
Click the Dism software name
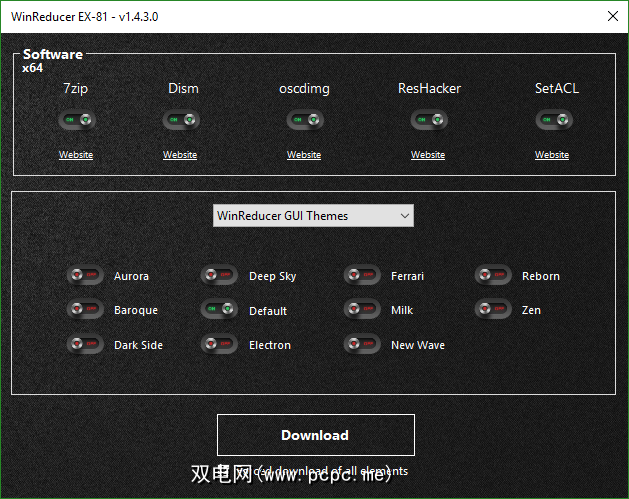[x=183, y=88]
